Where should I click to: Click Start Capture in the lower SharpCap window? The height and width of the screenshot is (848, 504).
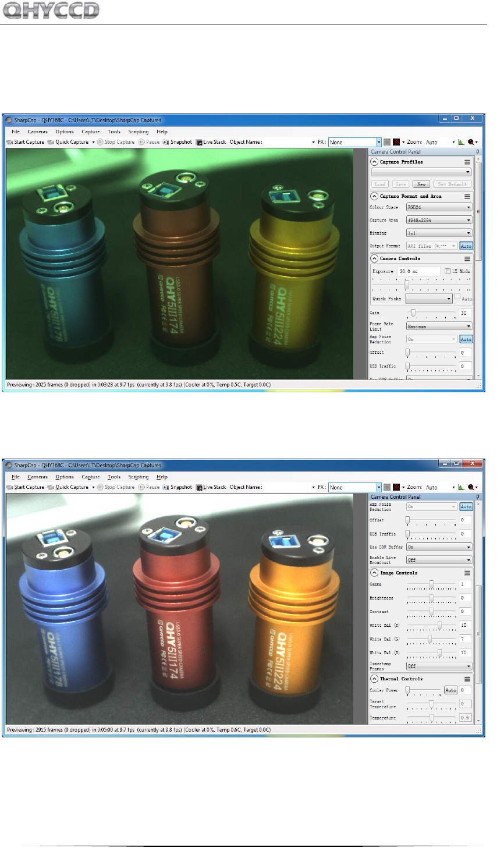(x=26, y=487)
